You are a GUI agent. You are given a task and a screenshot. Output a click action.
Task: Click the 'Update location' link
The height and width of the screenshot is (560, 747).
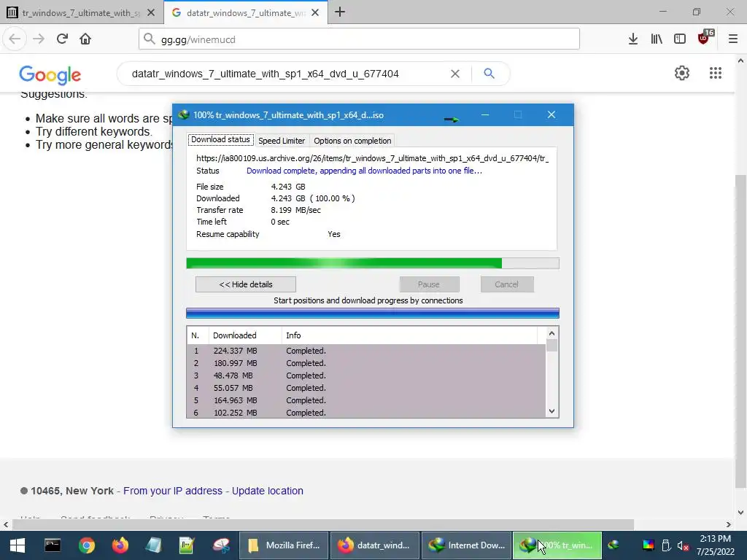[267, 491]
